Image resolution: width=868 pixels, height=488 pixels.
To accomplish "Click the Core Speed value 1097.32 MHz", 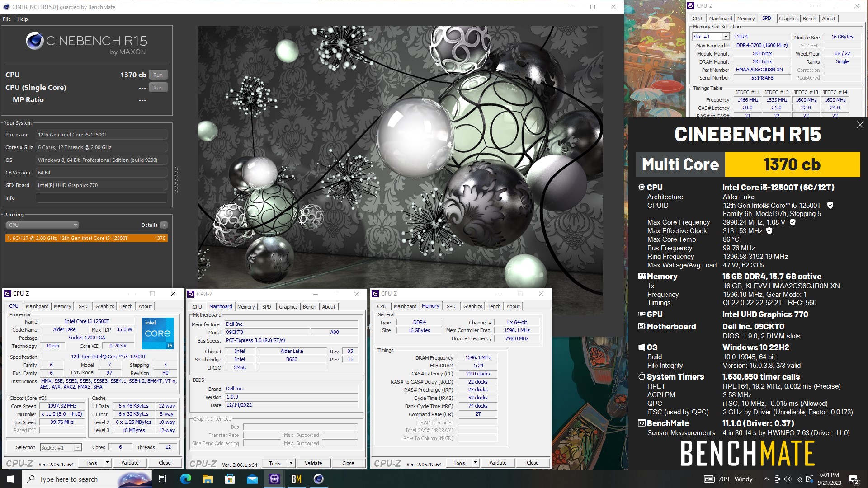I will [x=62, y=406].
